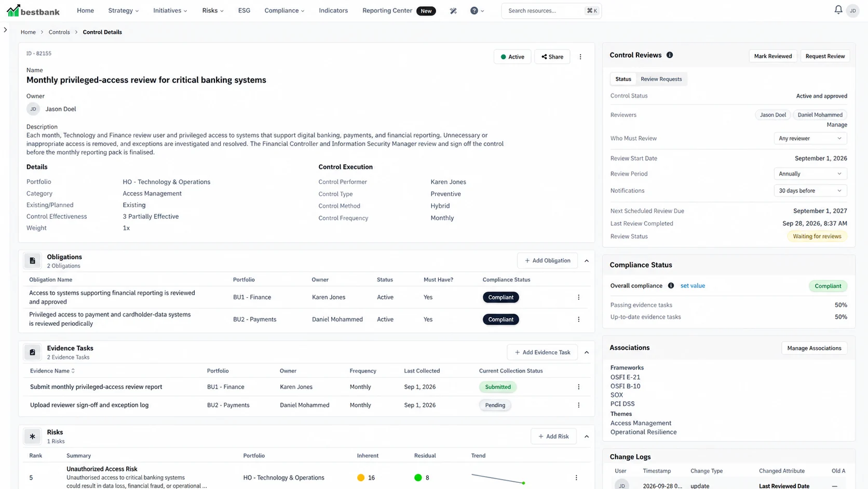Open the control's three-dot options menu

[x=580, y=57]
